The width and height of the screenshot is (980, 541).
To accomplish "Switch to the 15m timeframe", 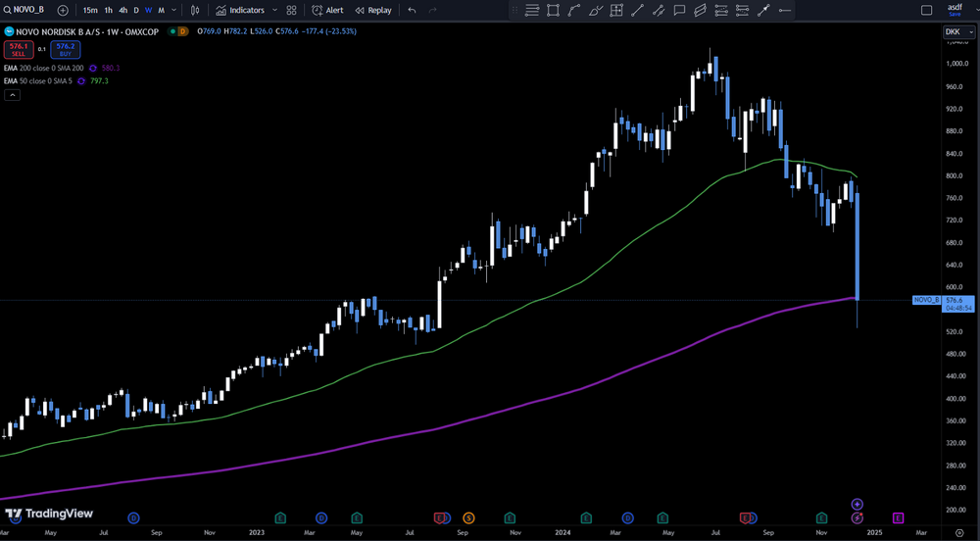I will click(90, 10).
